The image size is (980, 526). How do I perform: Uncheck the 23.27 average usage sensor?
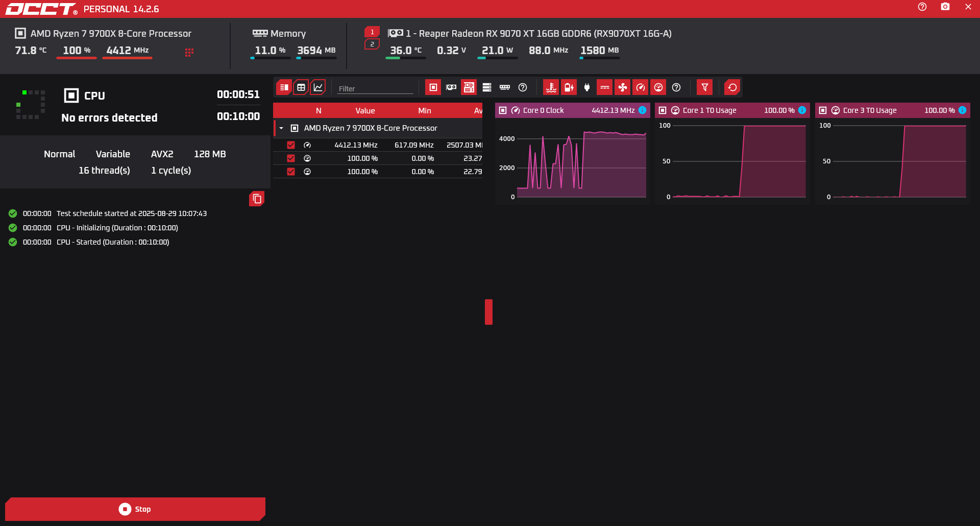(291, 158)
